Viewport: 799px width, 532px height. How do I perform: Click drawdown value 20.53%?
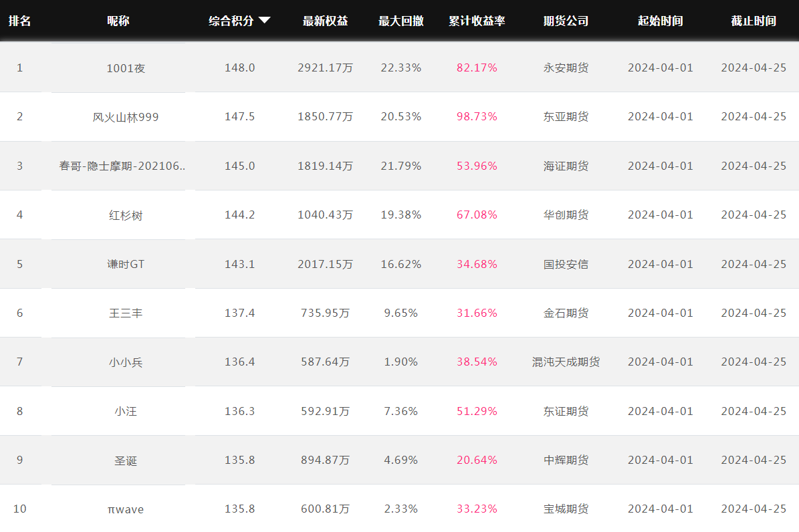click(401, 117)
